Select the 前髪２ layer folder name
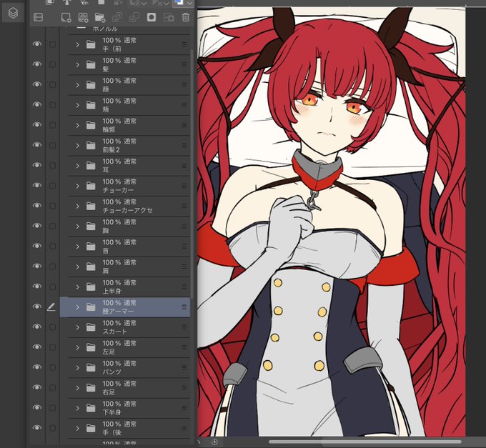 (x=111, y=149)
